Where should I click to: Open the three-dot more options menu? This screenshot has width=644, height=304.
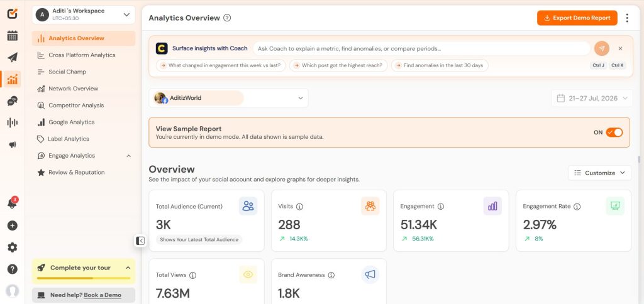pyautogui.click(x=627, y=18)
